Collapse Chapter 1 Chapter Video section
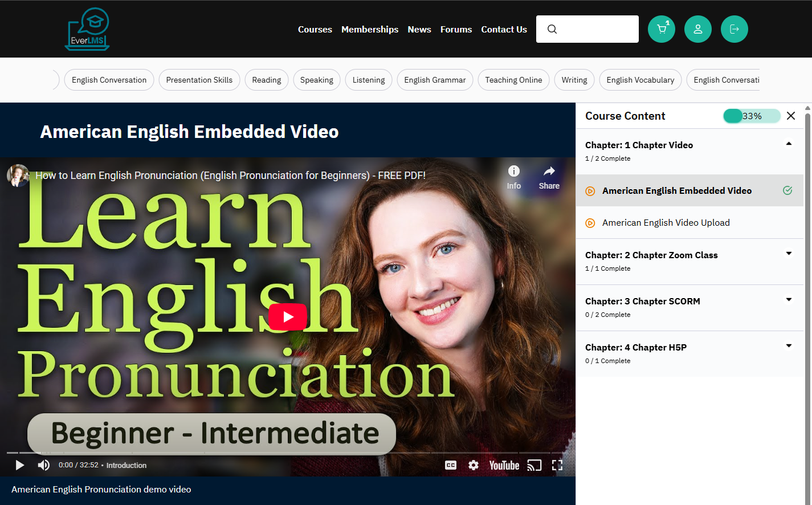The height and width of the screenshot is (505, 812). point(789,144)
